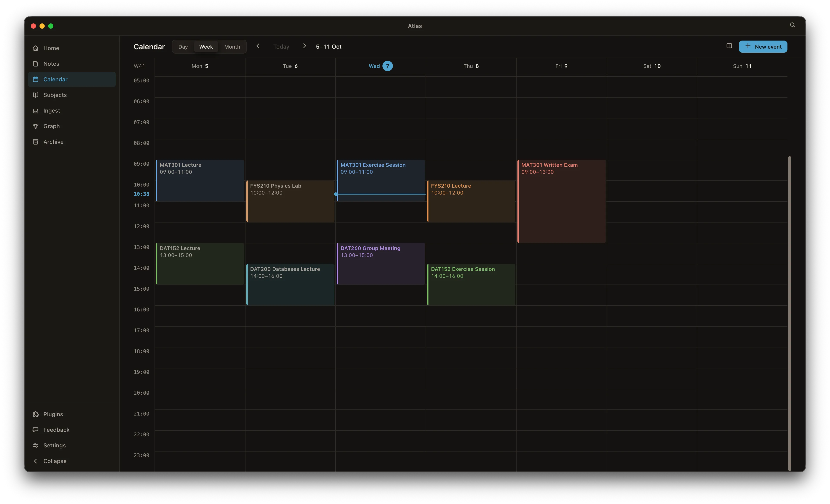The image size is (830, 504).
Task: Go to the previous week
Action: point(258,46)
